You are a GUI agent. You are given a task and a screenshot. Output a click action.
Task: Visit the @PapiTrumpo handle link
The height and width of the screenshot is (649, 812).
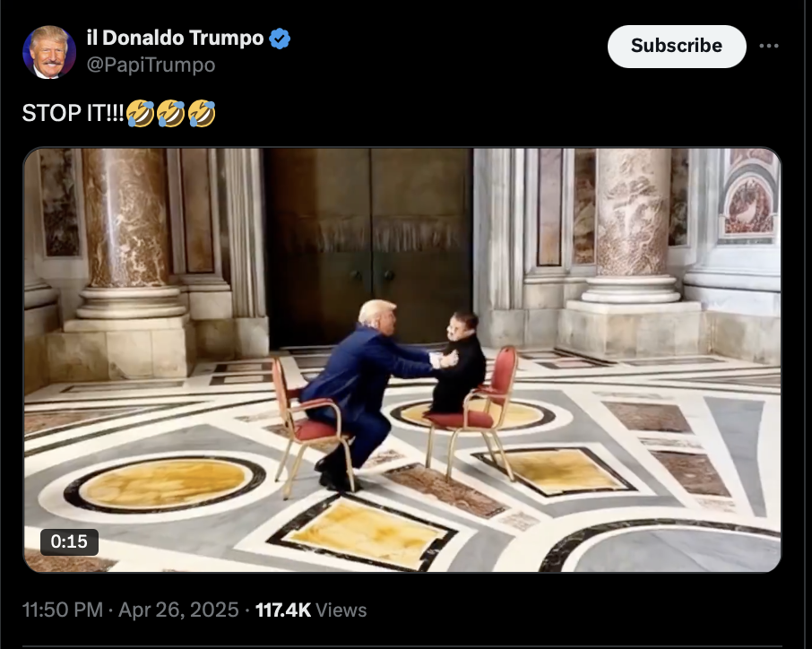(151, 65)
